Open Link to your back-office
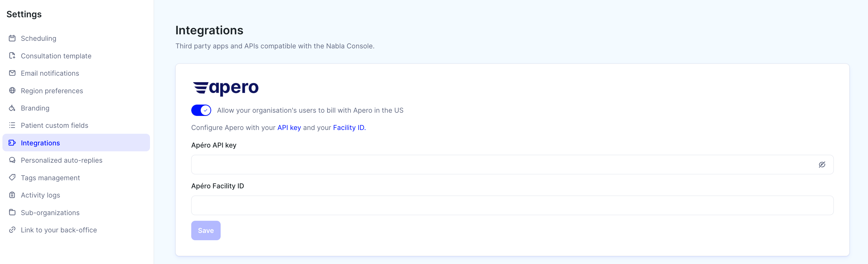The width and height of the screenshot is (868, 264). coord(76,230)
